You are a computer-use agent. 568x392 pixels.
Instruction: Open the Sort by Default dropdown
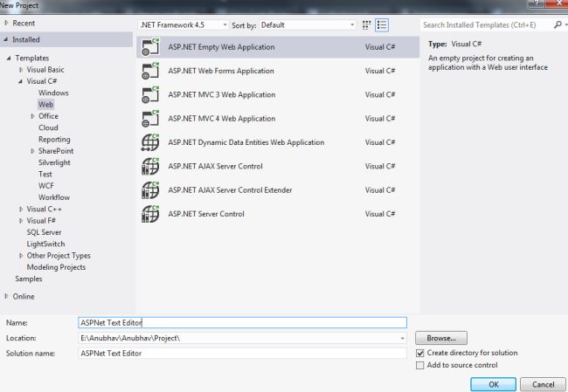click(308, 25)
